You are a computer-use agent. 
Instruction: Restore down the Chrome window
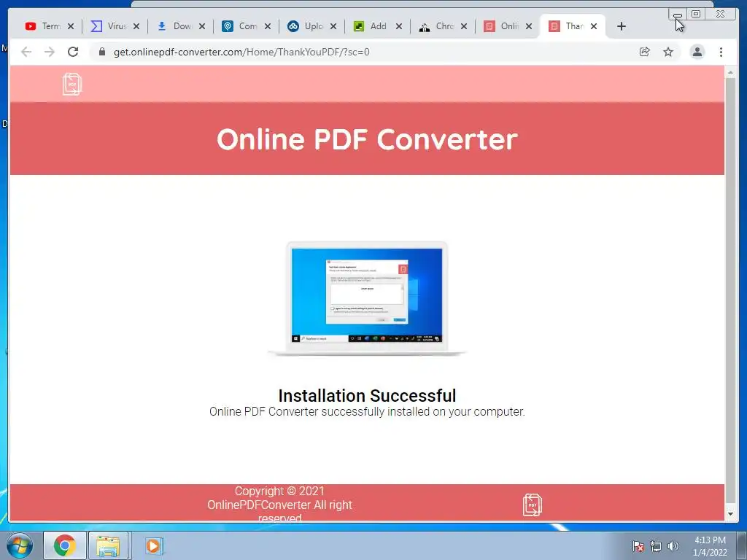click(x=696, y=15)
